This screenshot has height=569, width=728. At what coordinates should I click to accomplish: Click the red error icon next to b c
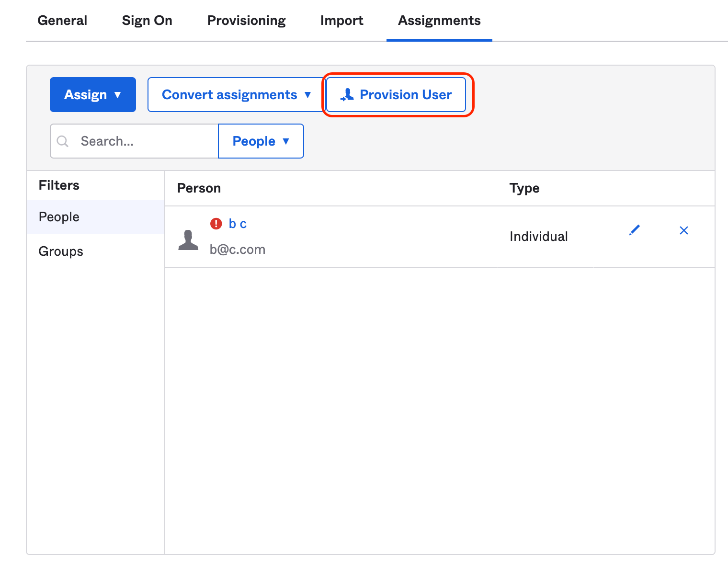(216, 223)
